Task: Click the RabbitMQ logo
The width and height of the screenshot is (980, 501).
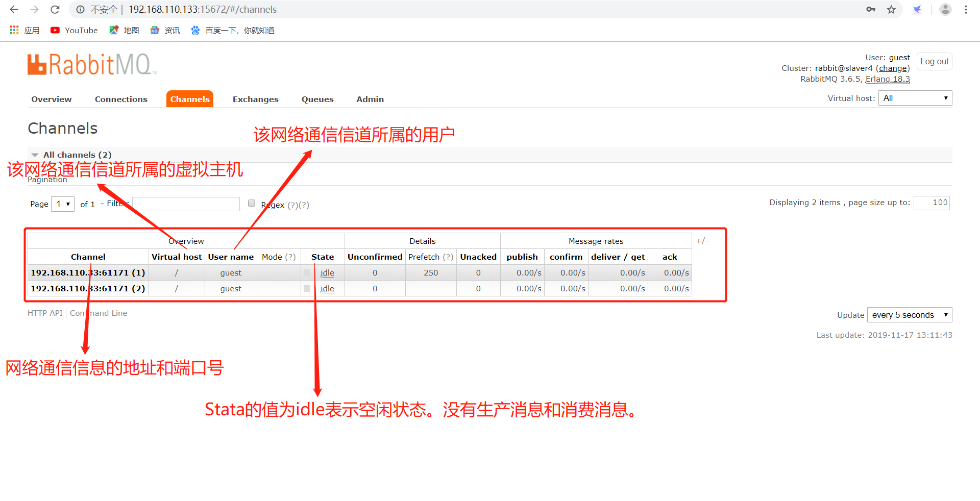Action: pyautogui.click(x=92, y=64)
